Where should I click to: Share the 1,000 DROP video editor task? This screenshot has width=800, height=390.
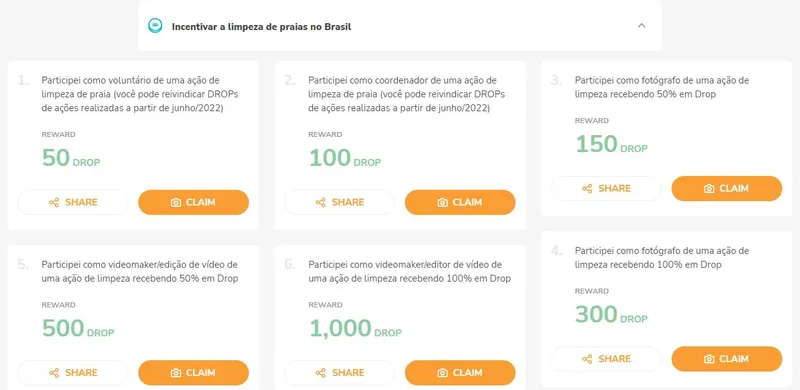tap(339, 373)
